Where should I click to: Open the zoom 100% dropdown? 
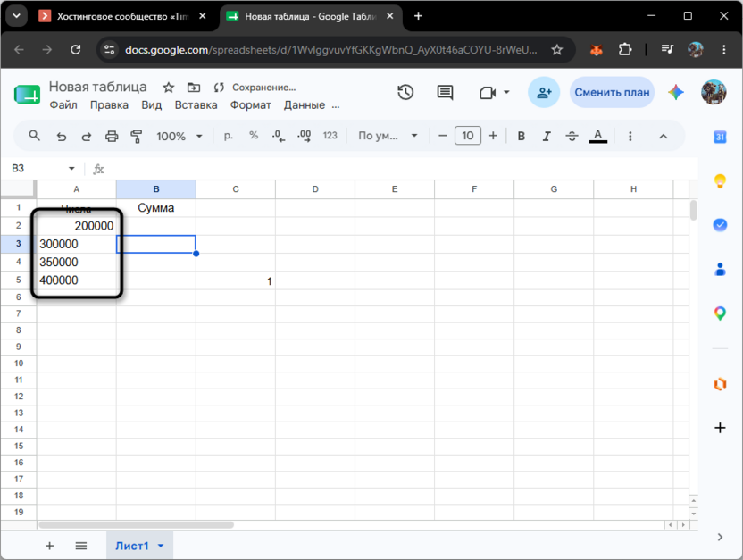click(x=179, y=137)
